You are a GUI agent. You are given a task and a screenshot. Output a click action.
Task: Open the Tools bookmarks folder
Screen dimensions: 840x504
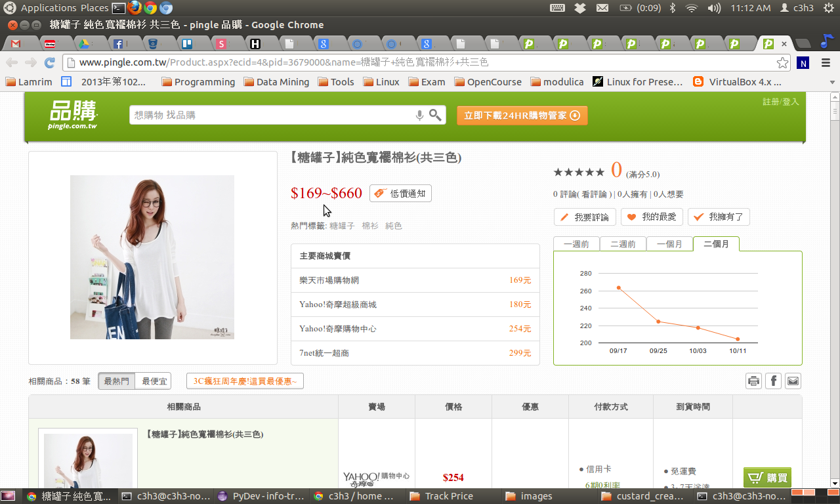[336, 82]
